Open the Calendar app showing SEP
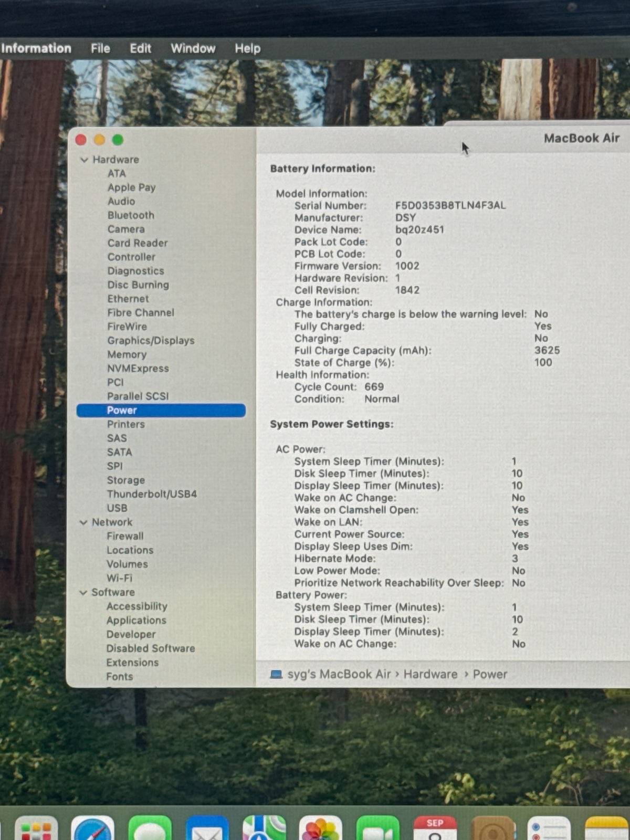Screen dimensions: 630x840 [435, 828]
